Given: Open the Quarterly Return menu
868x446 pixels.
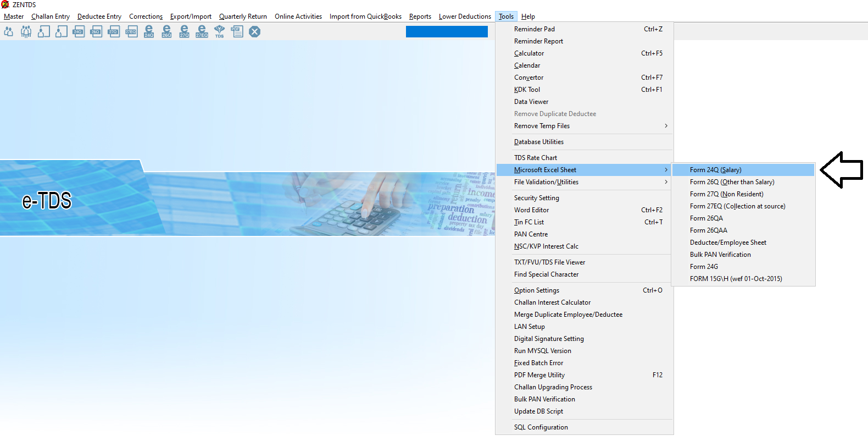Looking at the screenshot, I should point(243,16).
